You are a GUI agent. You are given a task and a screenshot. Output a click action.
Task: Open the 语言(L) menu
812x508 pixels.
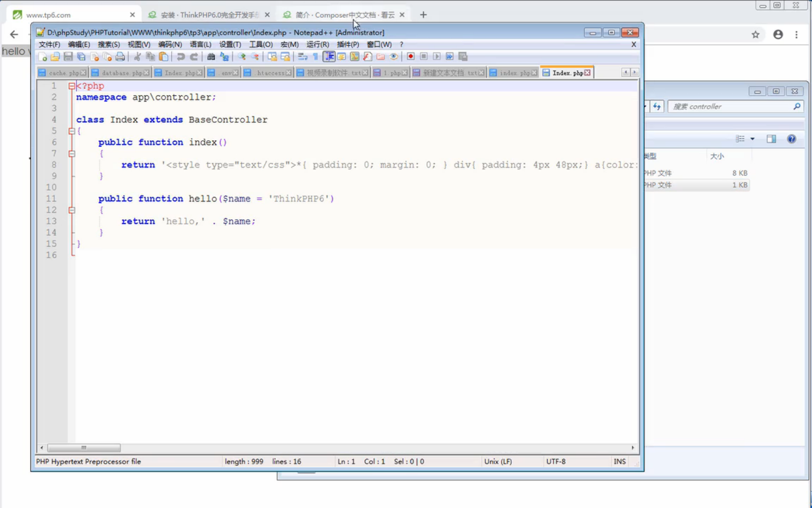(x=201, y=45)
